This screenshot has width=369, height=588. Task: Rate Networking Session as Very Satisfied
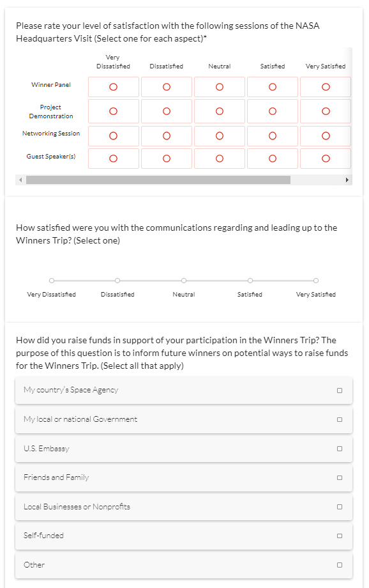(326, 135)
